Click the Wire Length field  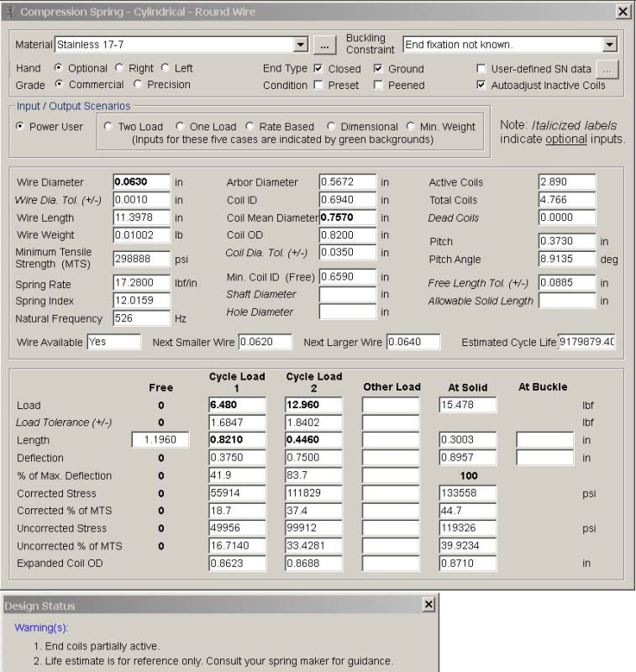point(141,218)
